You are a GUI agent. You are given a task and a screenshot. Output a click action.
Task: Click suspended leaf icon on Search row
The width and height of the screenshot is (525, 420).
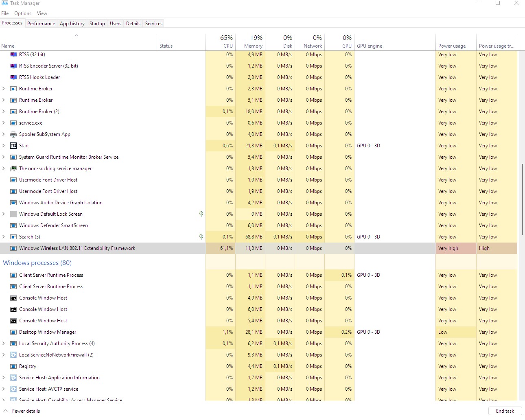coord(201,236)
